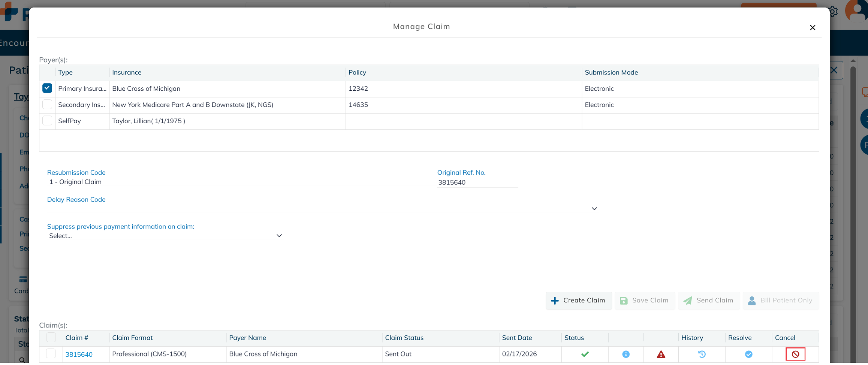
Task: Sort by the Claim Status column header
Action: pyautogui.click(x=404, y=338)
